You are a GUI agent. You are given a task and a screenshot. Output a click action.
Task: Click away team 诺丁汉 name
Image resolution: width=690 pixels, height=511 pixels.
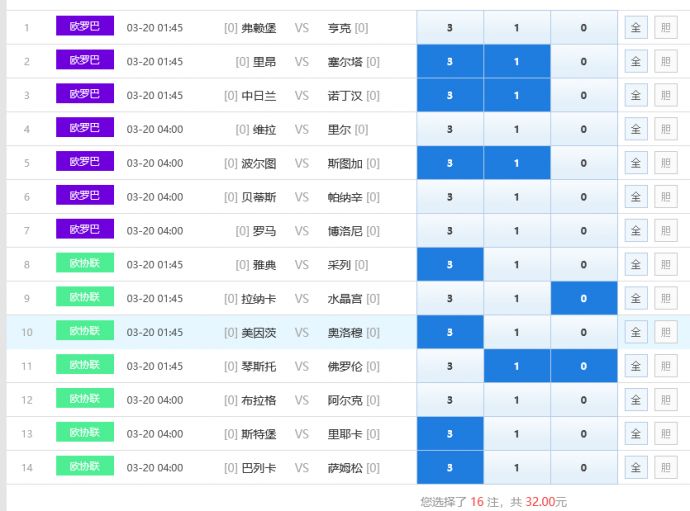pos(345,96)
